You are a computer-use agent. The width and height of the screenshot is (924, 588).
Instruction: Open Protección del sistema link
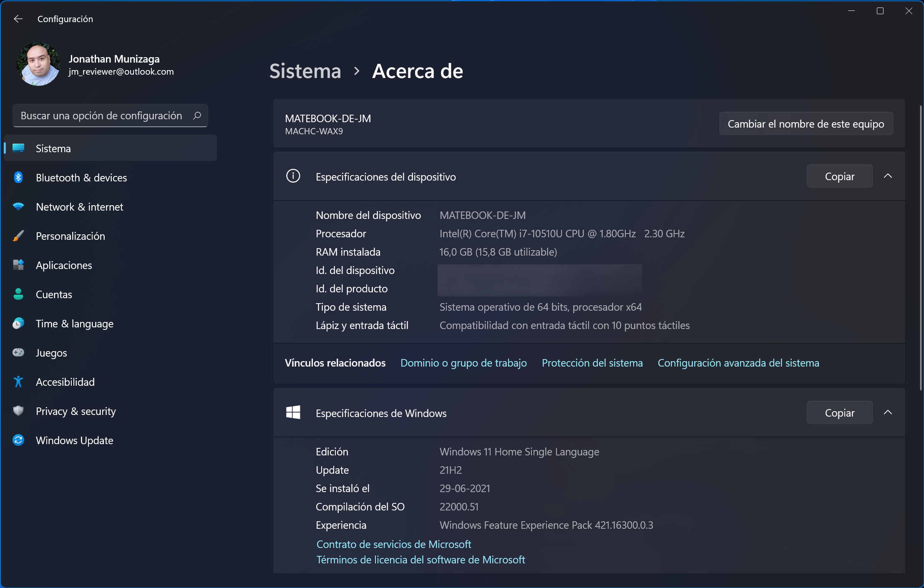coord(592,363)
